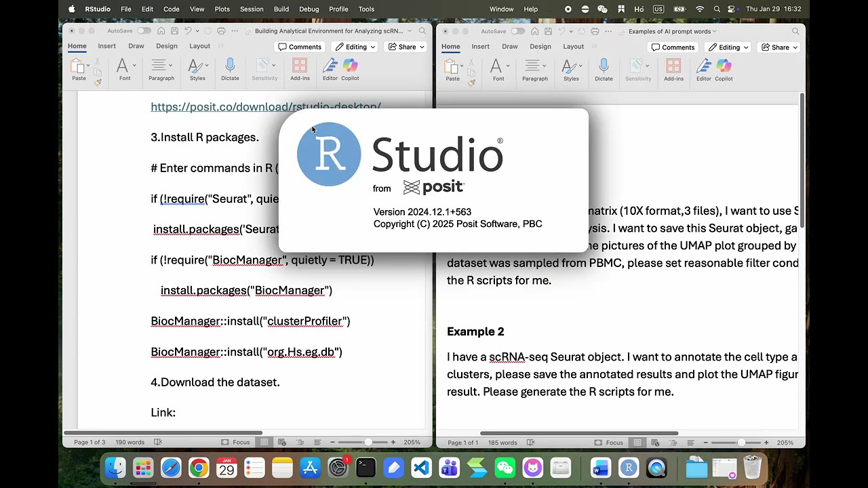Open Design tab in right Word window

click(540, 47)
